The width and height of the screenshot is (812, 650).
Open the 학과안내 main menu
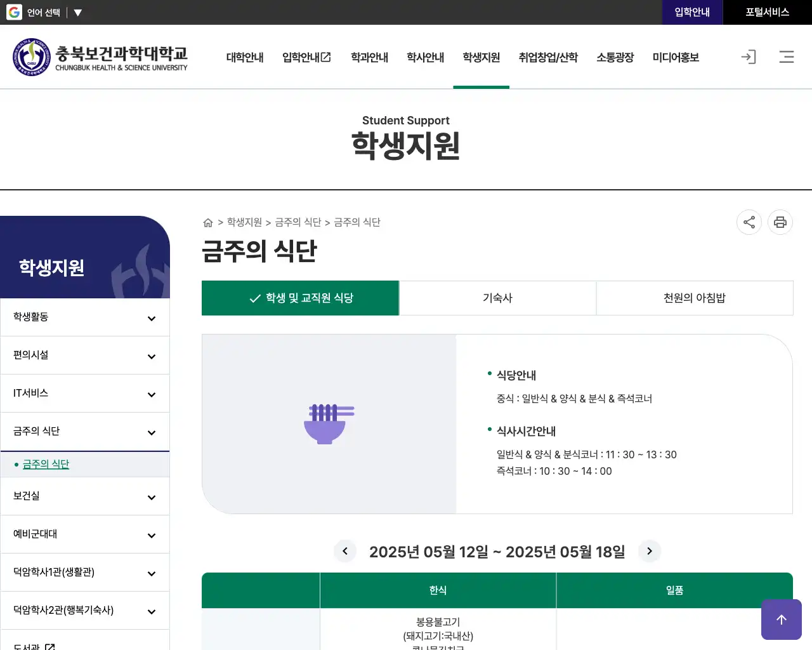369,57
